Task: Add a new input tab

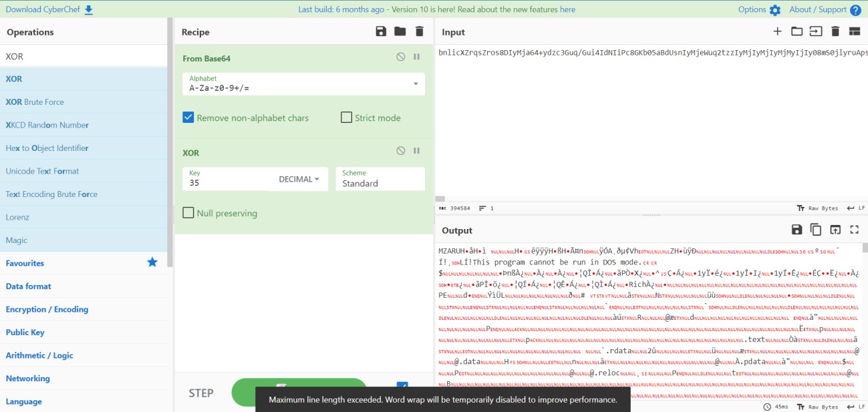Action: [777, 31]
